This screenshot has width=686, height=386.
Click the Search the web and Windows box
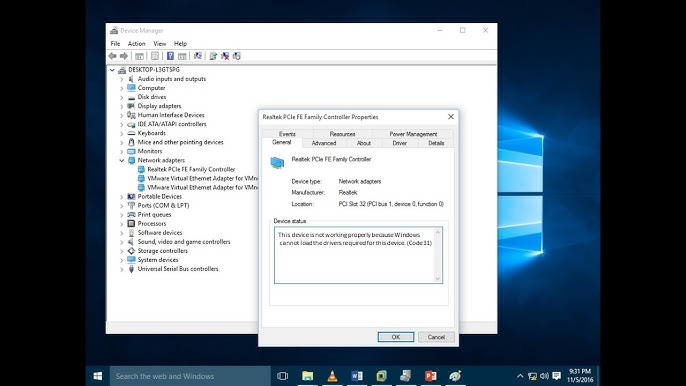190,376
